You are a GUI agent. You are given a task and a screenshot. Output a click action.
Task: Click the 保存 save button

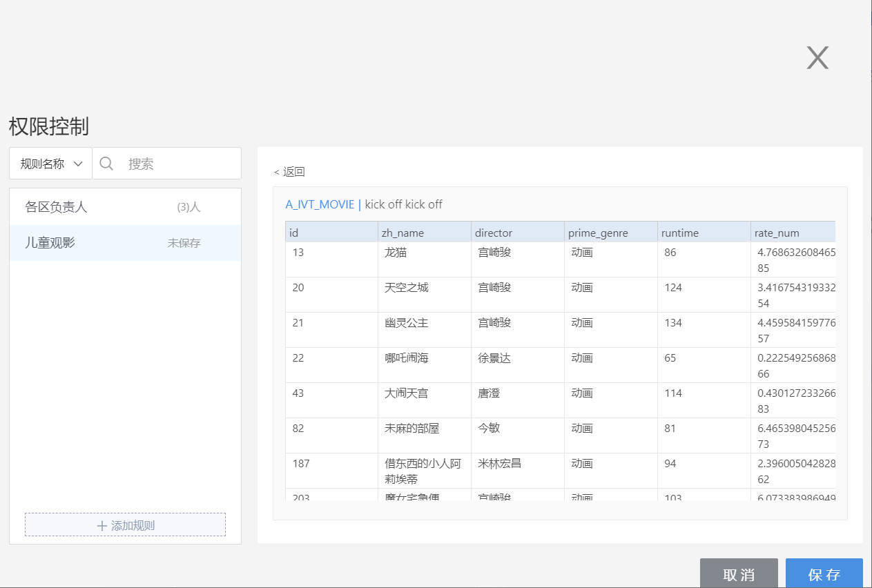tap(824, 574)
